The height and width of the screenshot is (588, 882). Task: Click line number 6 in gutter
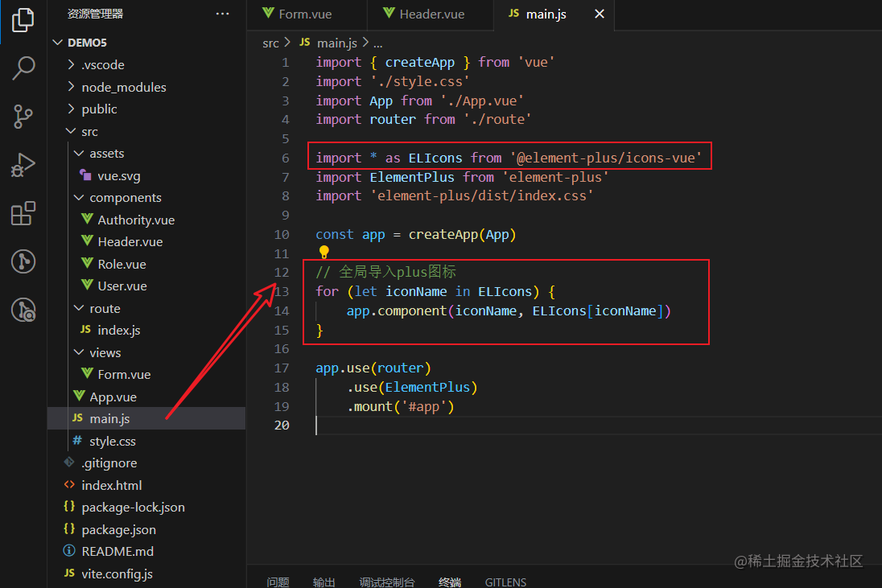click(285, 158)
